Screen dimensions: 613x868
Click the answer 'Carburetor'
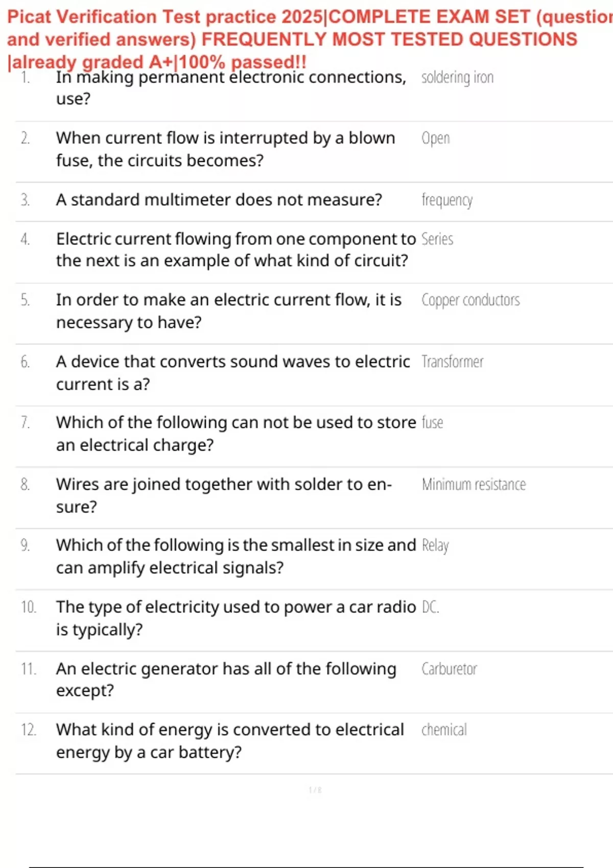[x=449, y=668]
